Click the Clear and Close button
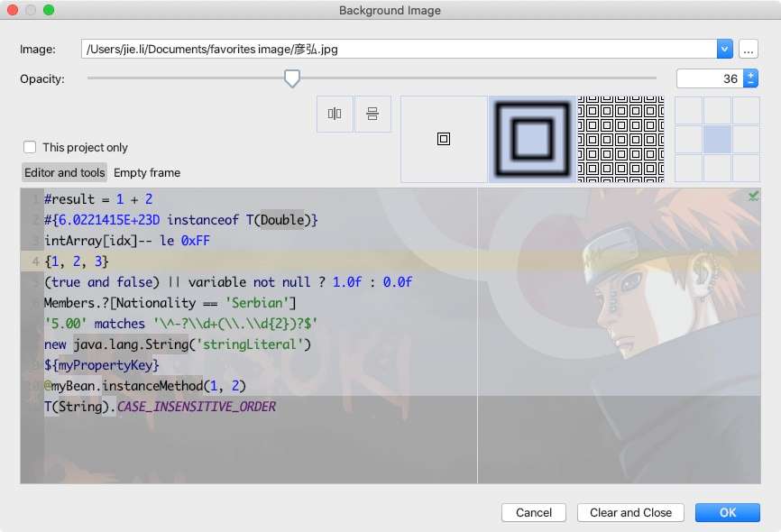 pyautogui.click(x=630, y=512)
